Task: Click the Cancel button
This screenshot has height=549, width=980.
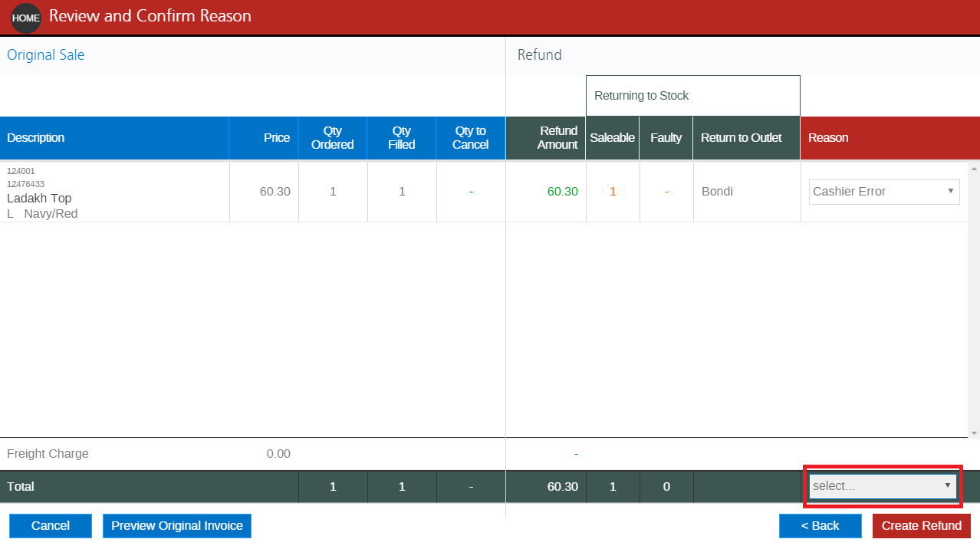Action: pyautogui.click(x=51, y=526)
